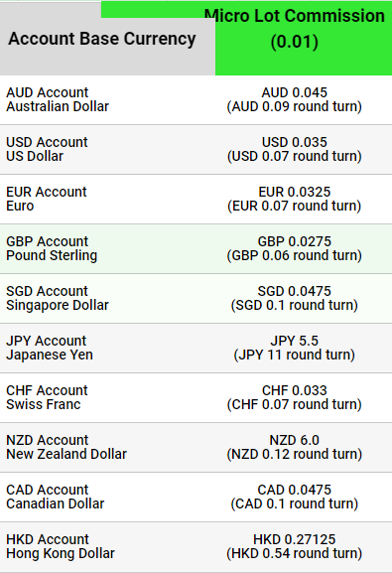Image resolution: width=392 pixels, height=573 pixels.
Task: Click the AUD Account row label
Action: coord(58,99)
